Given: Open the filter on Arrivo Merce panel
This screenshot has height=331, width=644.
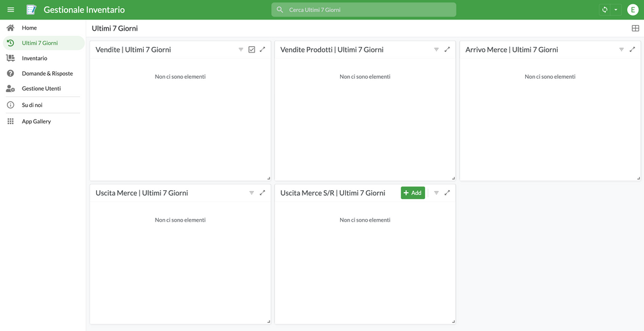Looking at the screenshot, I should pos(621,49).
